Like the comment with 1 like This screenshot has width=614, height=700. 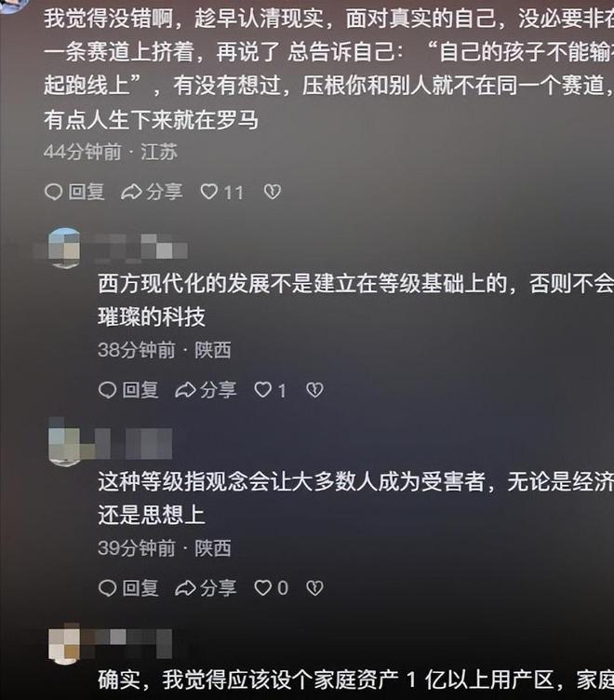pyautogui.click(x=270, y=390)
